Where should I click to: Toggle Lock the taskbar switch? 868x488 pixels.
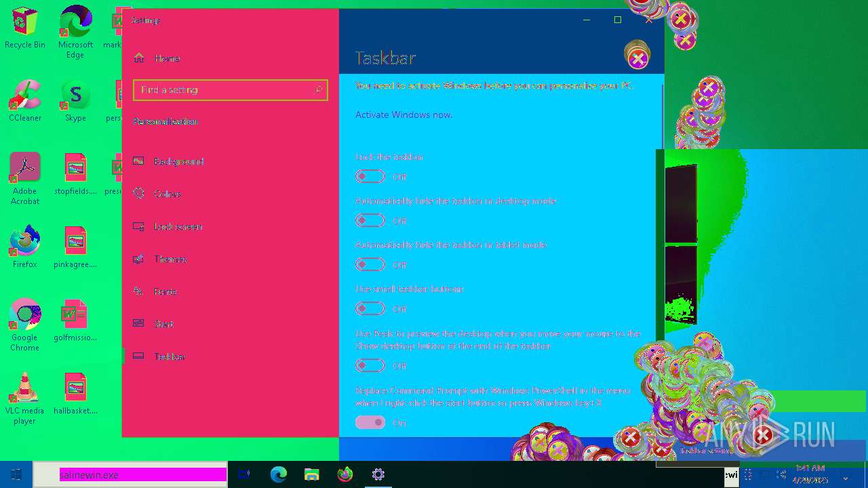click(x=370, y=176)
